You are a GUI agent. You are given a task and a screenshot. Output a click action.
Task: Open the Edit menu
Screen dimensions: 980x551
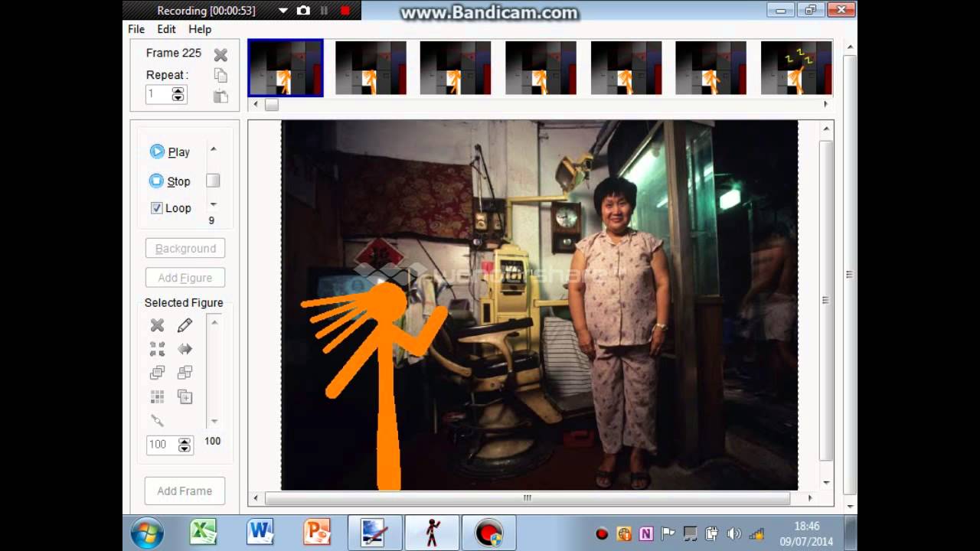tap(166, 29)
